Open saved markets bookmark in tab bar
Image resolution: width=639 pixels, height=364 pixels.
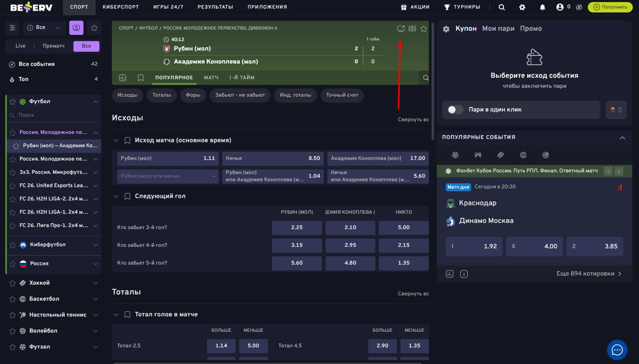[x=141, y=78]
